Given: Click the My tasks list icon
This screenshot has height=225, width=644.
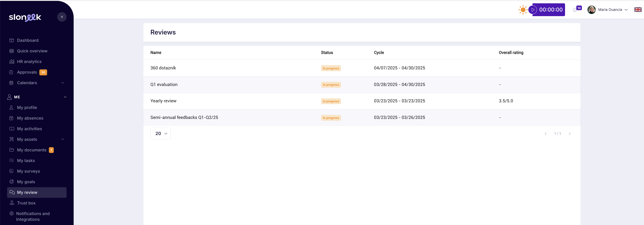Looking at the screenshot, I should [11, 160].
